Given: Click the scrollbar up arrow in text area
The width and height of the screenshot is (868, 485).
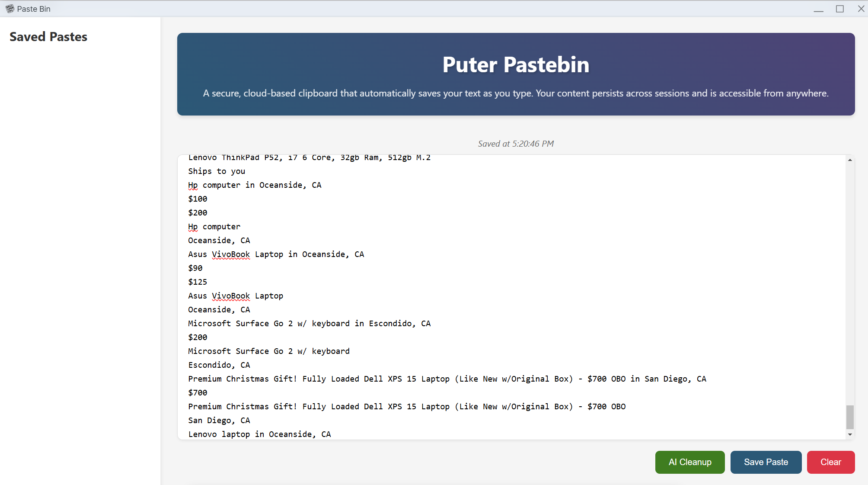Looking at the screenshot, I should tap(850, 160).
